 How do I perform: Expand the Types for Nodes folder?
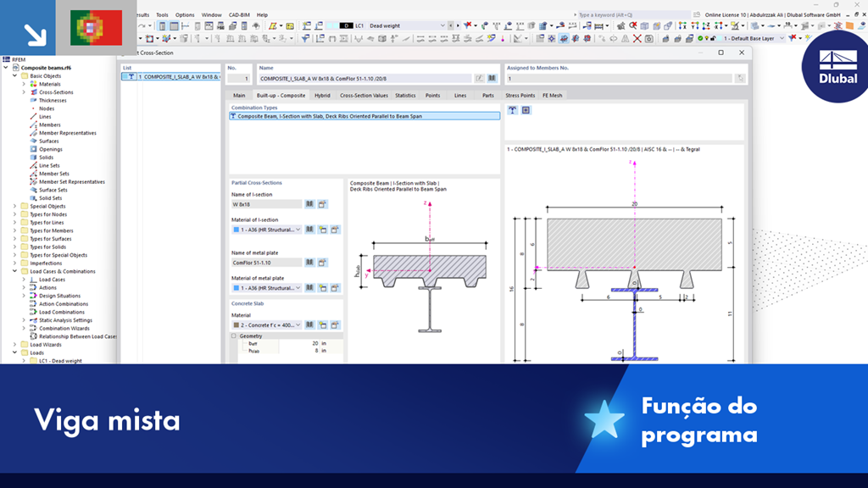point(15,214)
